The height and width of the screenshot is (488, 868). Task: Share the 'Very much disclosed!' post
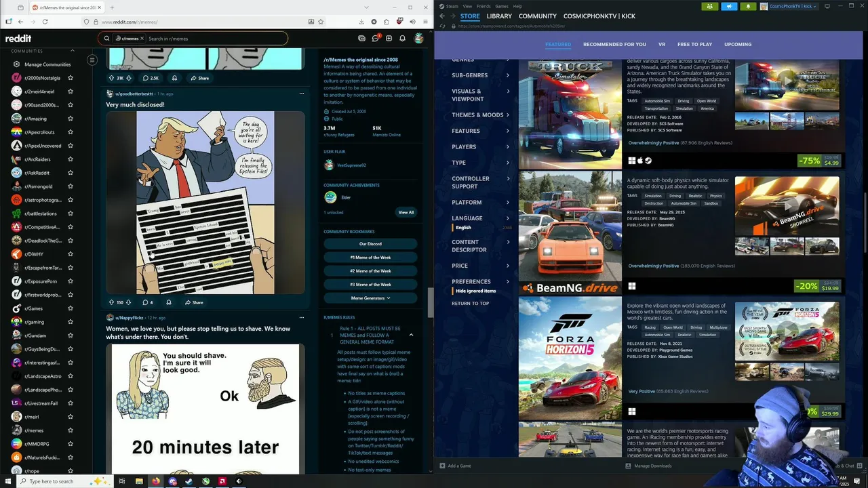click(x=194, y=302)
